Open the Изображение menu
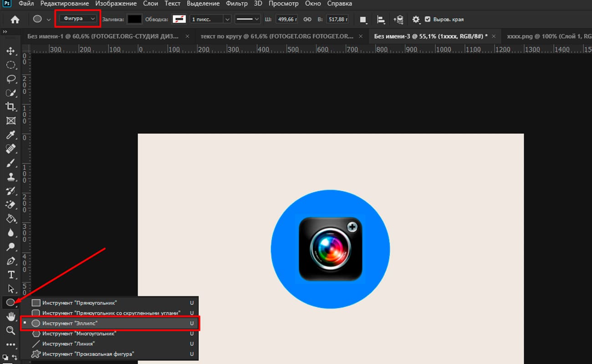Viewport: 592px width, 364px height. [x=116, y=4]
